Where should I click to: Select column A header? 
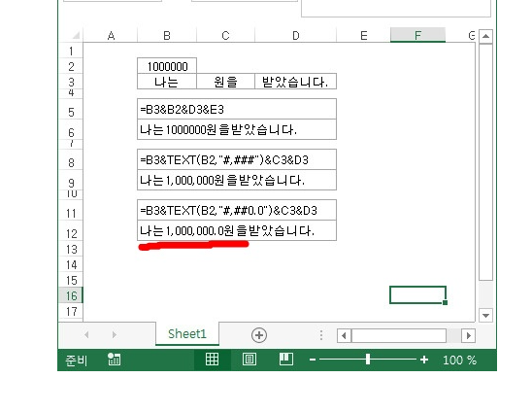(x=111, y=35)
